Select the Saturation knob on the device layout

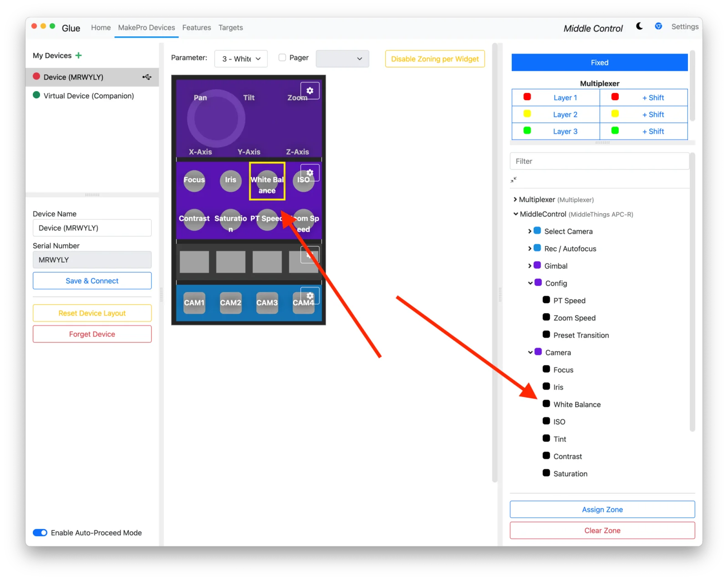231,219
